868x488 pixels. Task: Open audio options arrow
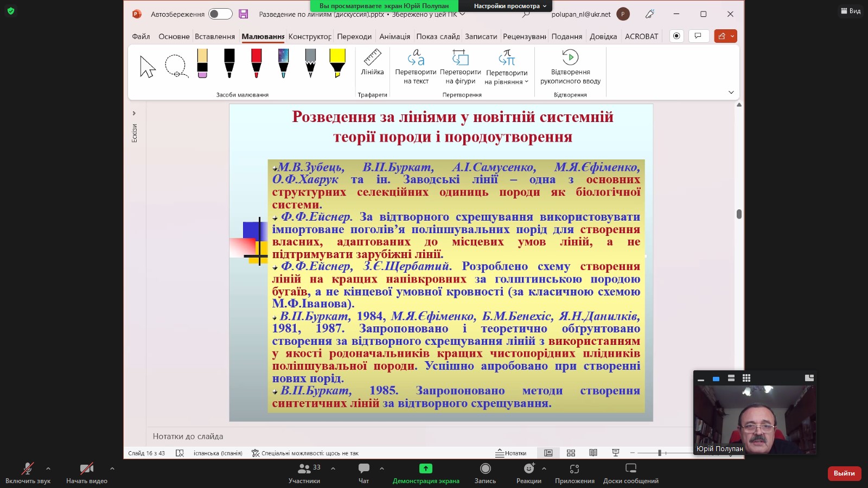(x=48, y=468)
